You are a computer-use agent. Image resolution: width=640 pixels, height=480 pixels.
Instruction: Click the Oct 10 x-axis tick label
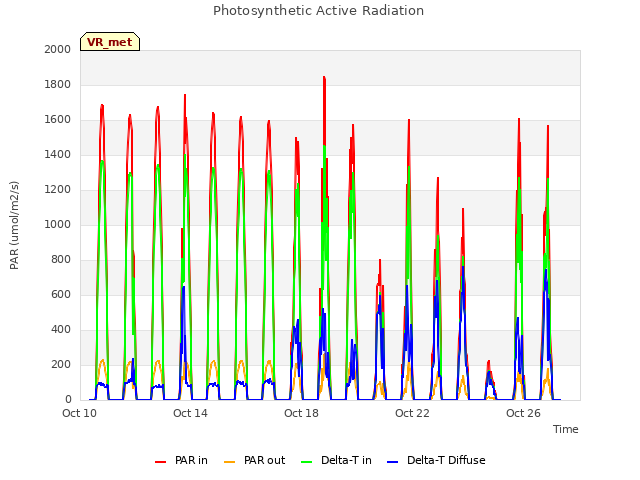click(x=79, y=413)
